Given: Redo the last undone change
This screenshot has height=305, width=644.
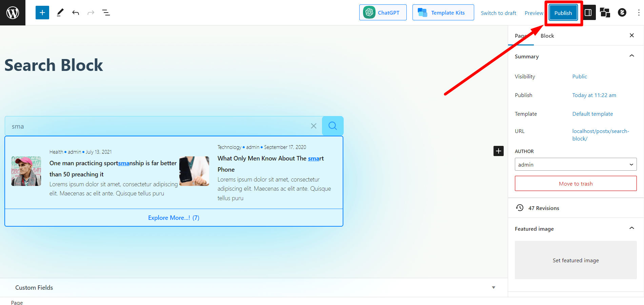Looking at the screenshot, I should pyautogui.click(x=91, y=13).
